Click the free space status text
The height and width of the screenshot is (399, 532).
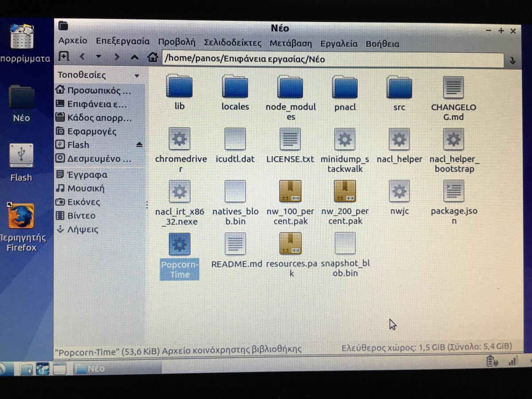coord(426,347)
